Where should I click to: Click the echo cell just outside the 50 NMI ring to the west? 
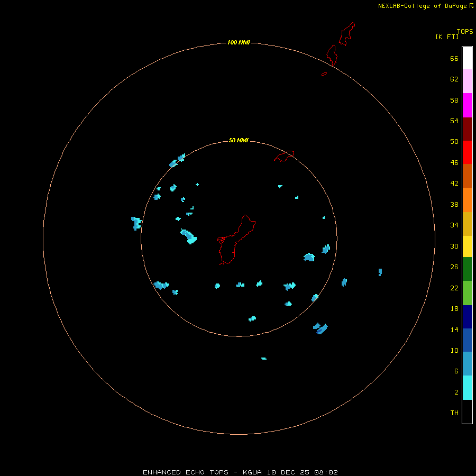click(x=136, y=223)
